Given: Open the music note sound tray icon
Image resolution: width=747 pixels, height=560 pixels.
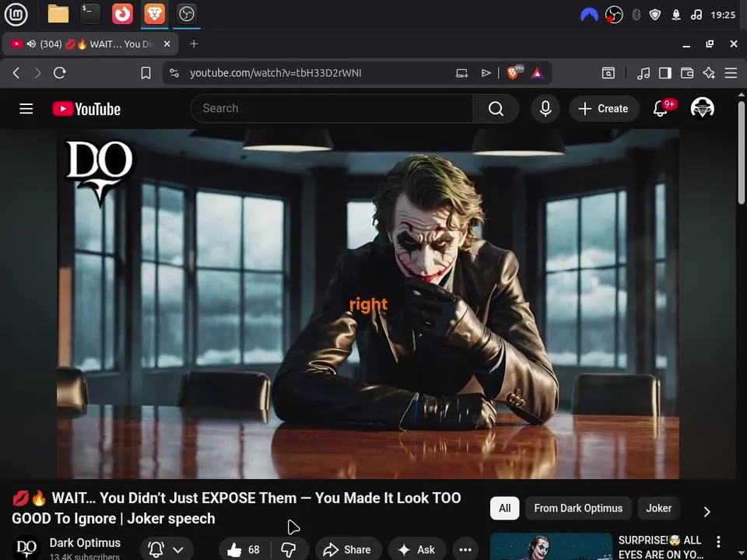Looking at the screenshot, I should point(696,15).
